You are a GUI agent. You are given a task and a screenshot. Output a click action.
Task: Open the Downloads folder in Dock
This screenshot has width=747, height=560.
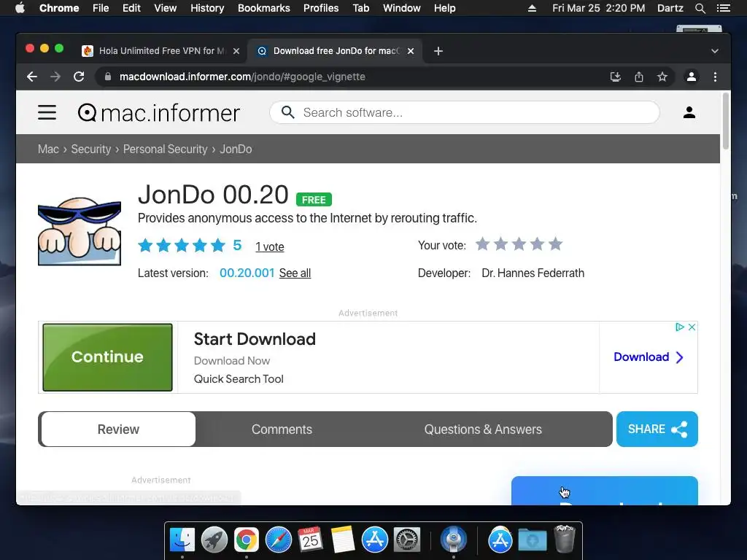(x=533, y=540)
